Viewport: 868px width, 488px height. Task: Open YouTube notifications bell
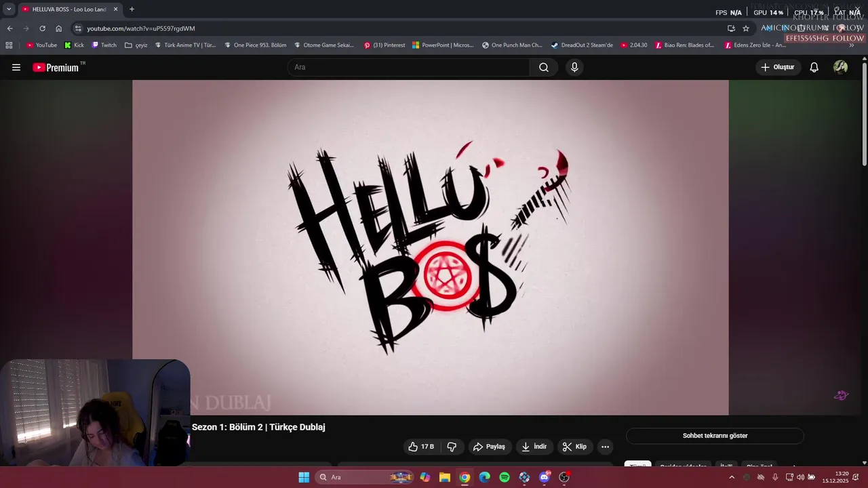coord(814,67)
